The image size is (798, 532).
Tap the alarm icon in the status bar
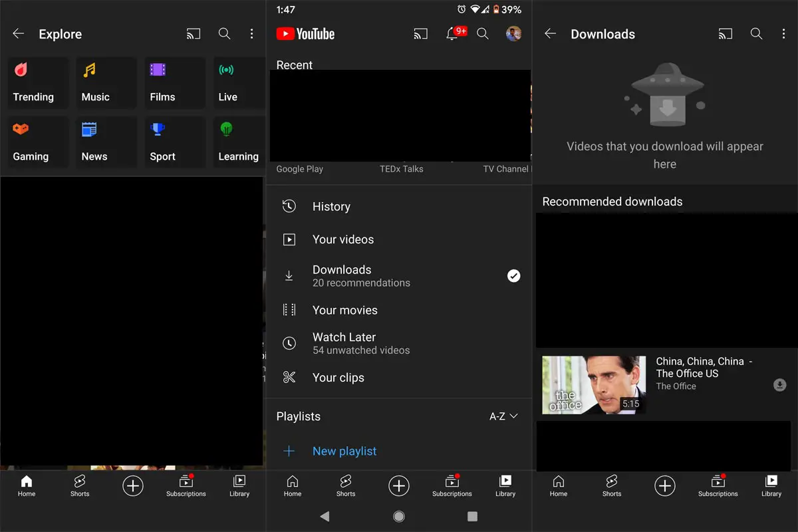coord(462,9)
